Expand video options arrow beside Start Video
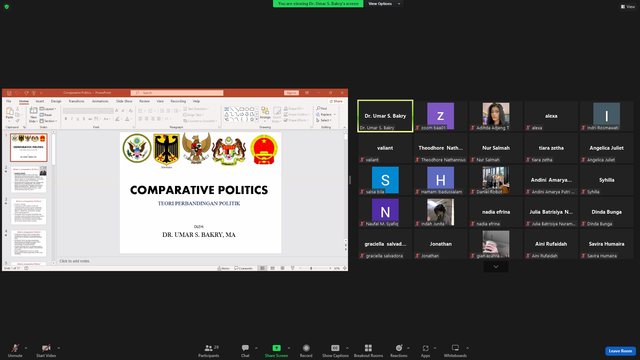 [58, 348]
